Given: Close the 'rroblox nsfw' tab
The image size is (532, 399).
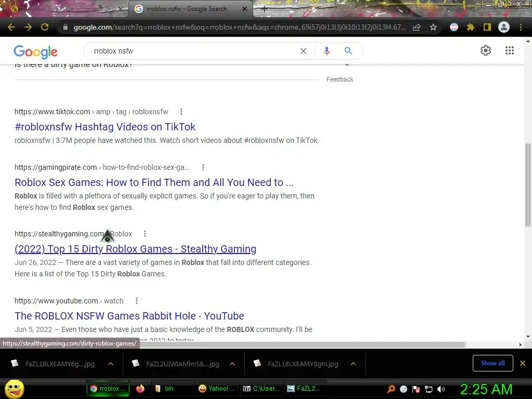Looking at the screenshot, I should pos(245,9).
